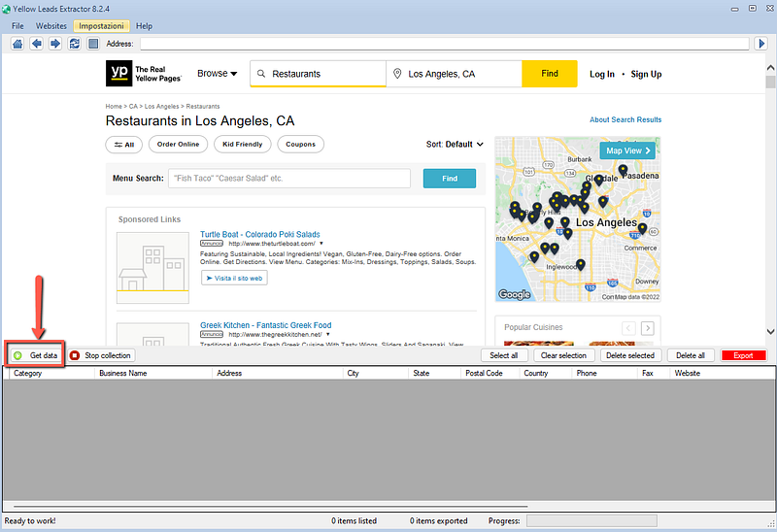The image size is (777, 532).
Task: Click the Log In link
Action: [x=601, y=74]
